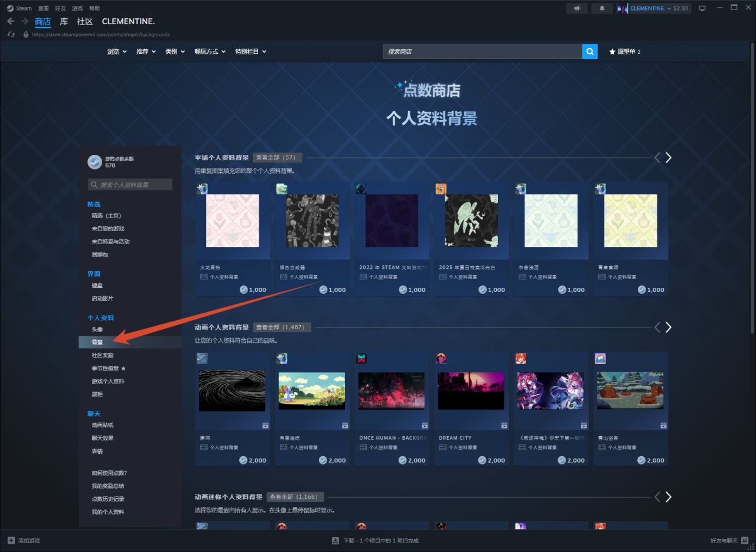This screenshot has height=552, width=756.
Task: Click the game icon on the 2025 年夏日特卖 card
Action: pos(441,189)
